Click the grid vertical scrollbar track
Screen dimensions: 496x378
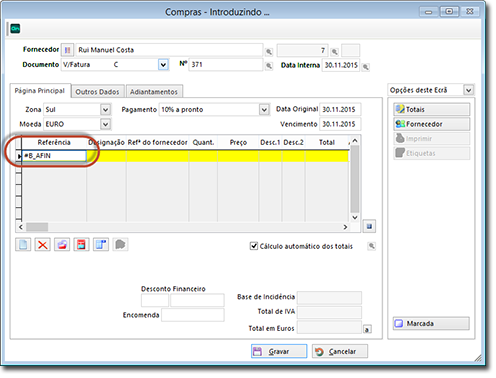[x=355, y=179]
